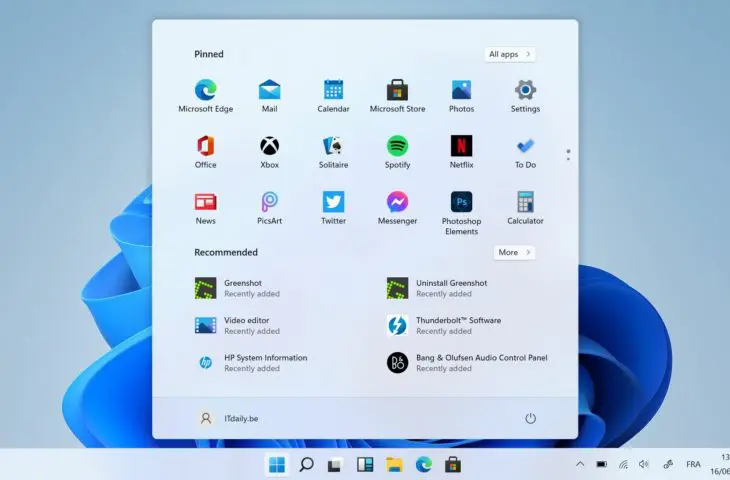Open Photoshop Elements

461,213
